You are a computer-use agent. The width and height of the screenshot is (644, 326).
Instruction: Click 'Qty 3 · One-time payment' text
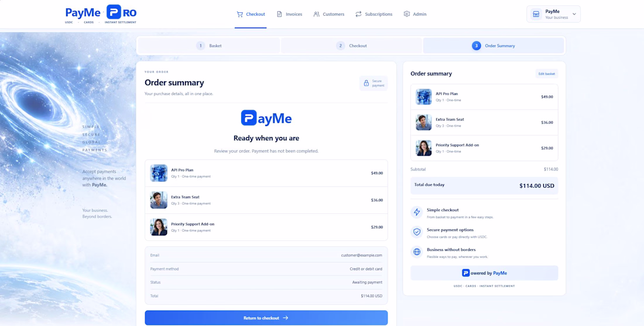[x=191, y=203]
